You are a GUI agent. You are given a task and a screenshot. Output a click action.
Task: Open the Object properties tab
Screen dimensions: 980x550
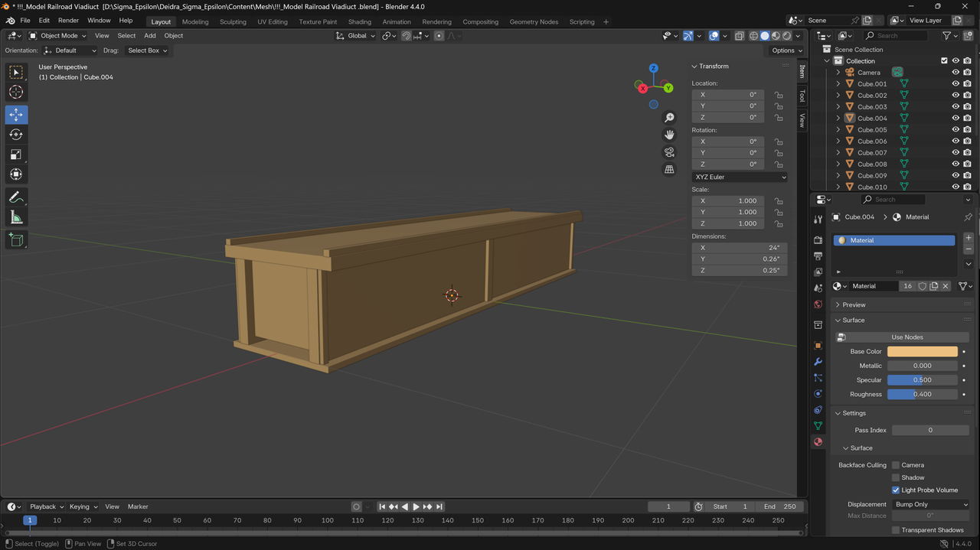(818, 346)
